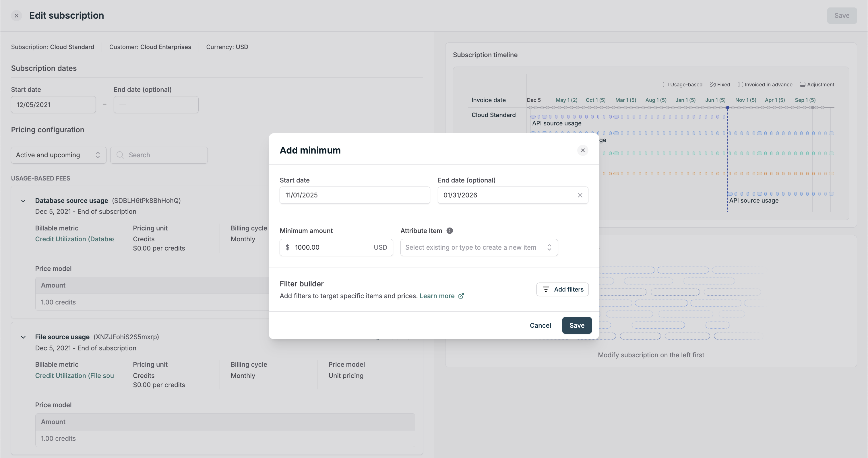Click the Adjustment legend icon
Image resolution: width=868 pixels, height=458 pixels.
pos(802,85)
